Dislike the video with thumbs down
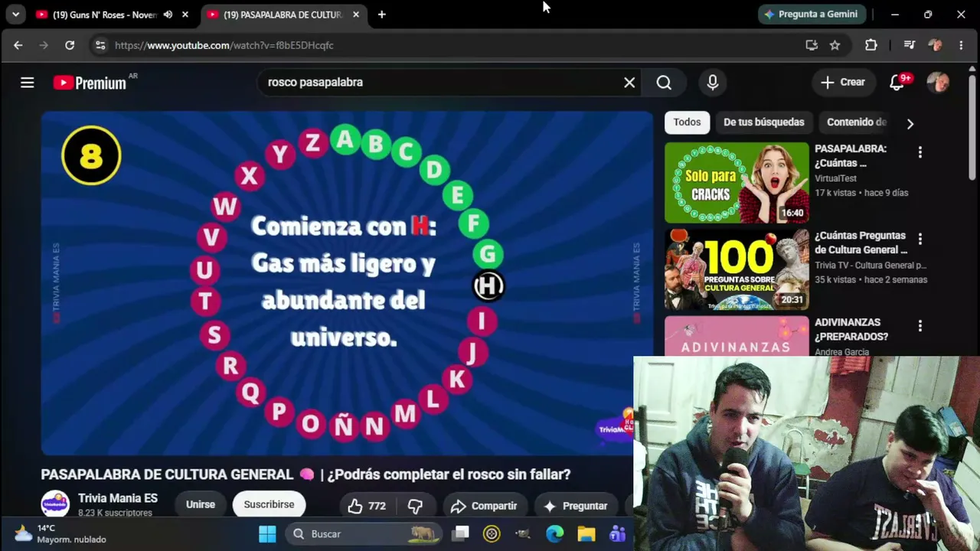Image resolution: width=980 pixels, height=551 pixels. click(415, 506)
